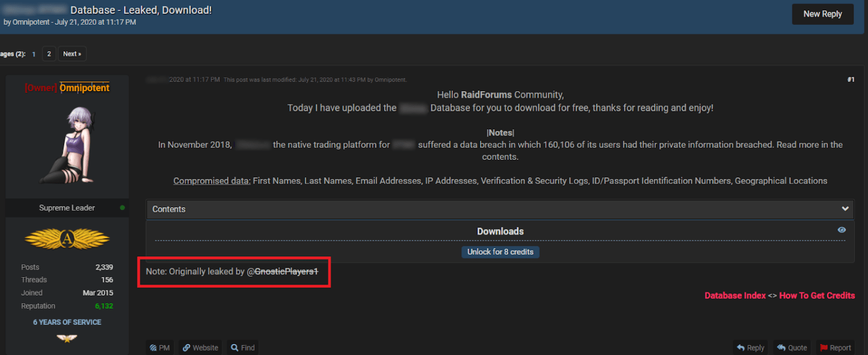This screenshot has height=355, width=868.
Task: Click the Database - Leaked, Download! thread title
Action: tap(141, 10)
